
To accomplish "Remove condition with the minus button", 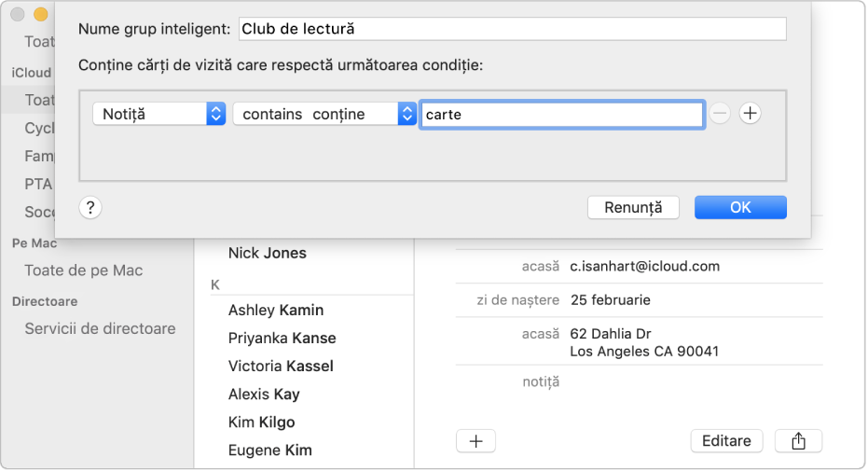I will pyautogui.click(x=720, y=114).
